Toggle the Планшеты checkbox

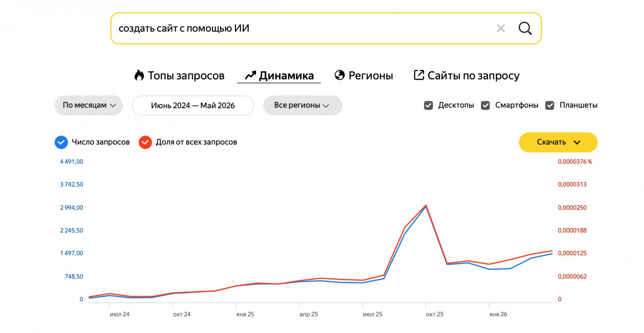[550, 105]
